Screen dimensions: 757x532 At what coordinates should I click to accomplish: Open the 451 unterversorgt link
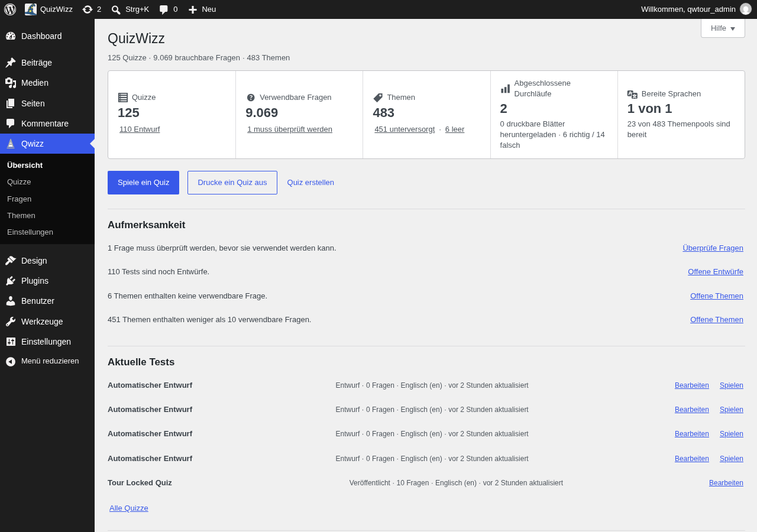[405, 129]
